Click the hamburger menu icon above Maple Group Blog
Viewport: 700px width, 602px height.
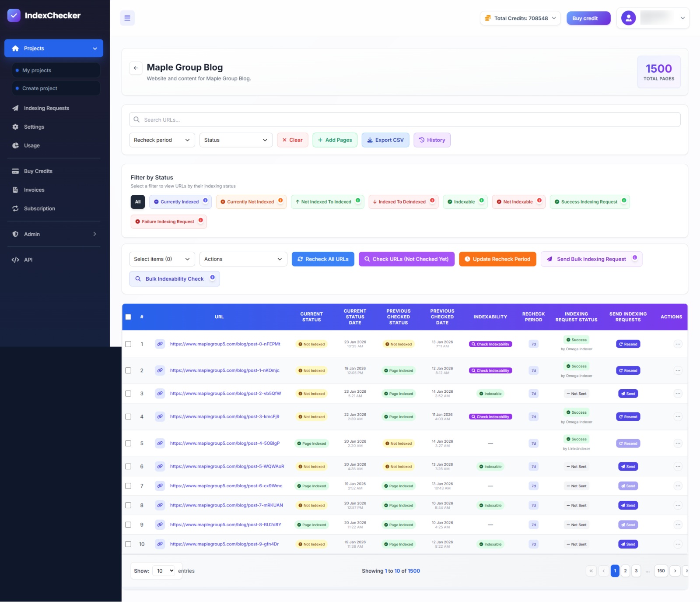point(127,18)
